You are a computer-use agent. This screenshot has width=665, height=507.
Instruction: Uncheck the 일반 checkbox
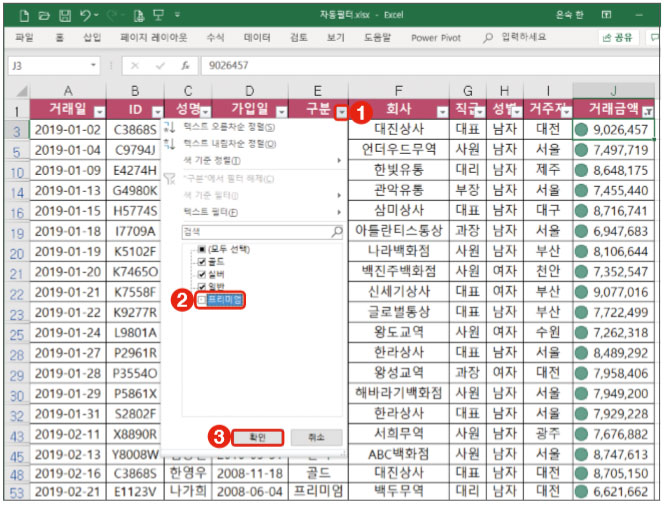pyautogui.click(x=202, y=287)
